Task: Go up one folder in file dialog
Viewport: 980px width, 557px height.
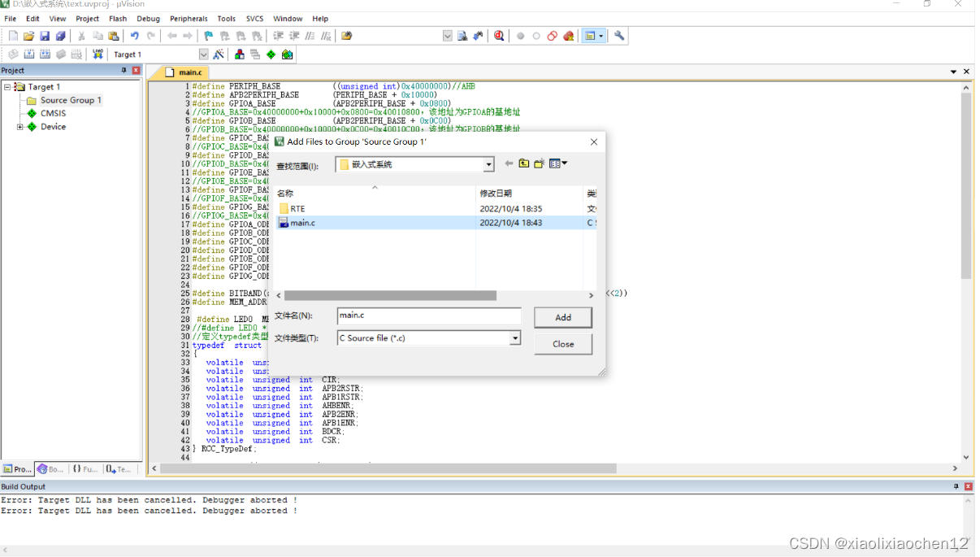Action: pos(524,163)
